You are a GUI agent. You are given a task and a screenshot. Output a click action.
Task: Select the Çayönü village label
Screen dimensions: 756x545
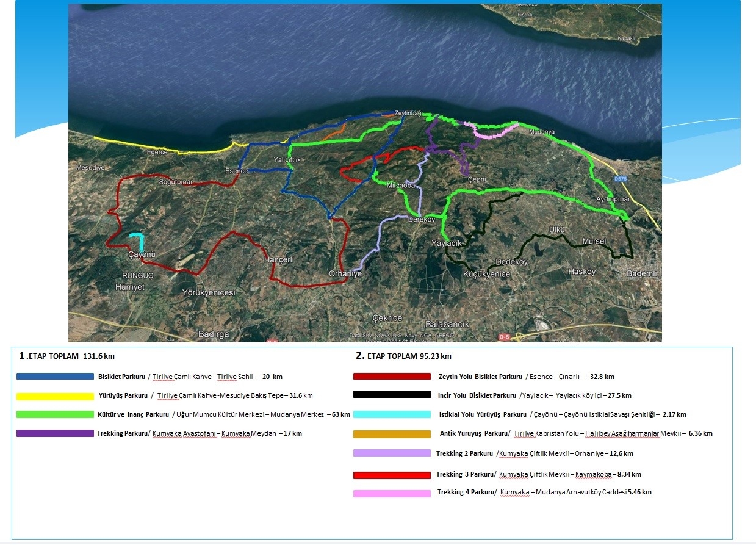pos(142,254)
